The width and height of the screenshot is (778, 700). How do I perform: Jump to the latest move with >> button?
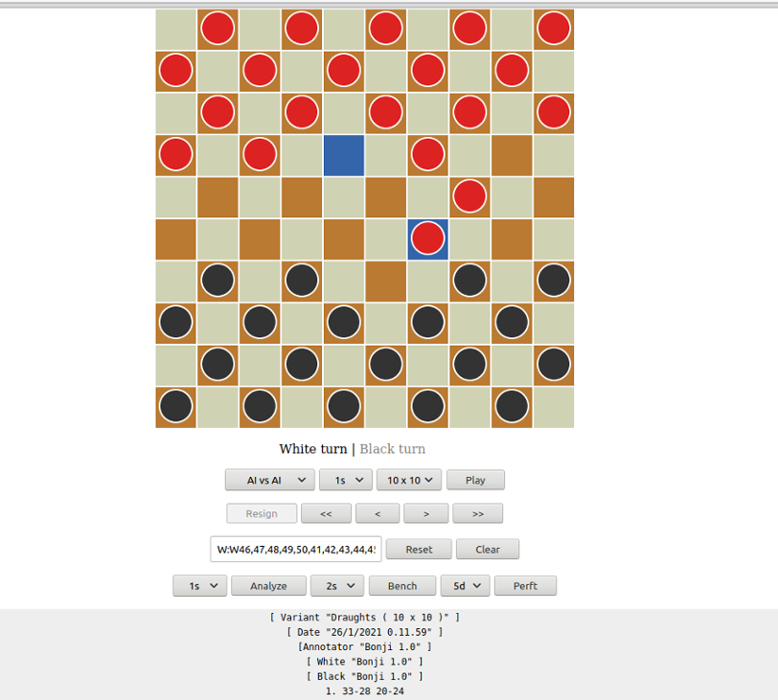pyautogui.click(x=477, y=513)
